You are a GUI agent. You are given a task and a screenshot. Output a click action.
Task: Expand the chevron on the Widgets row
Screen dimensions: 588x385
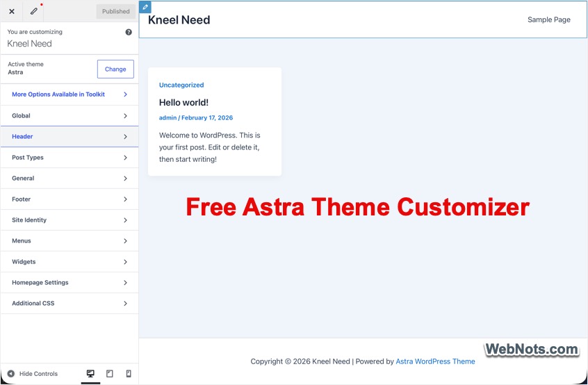coord(126,262)
